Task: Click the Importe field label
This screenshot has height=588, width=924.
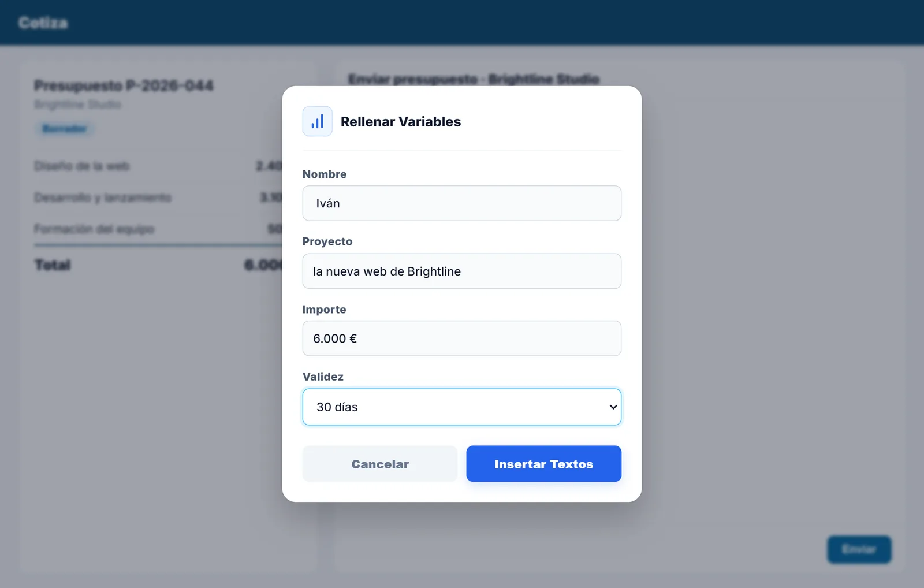Action: 325,309
